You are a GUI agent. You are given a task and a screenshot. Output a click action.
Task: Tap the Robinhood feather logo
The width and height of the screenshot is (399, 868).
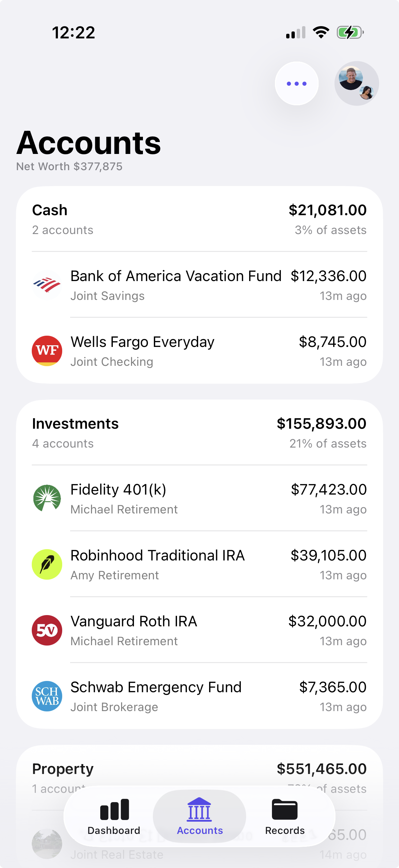coord(47,564)
